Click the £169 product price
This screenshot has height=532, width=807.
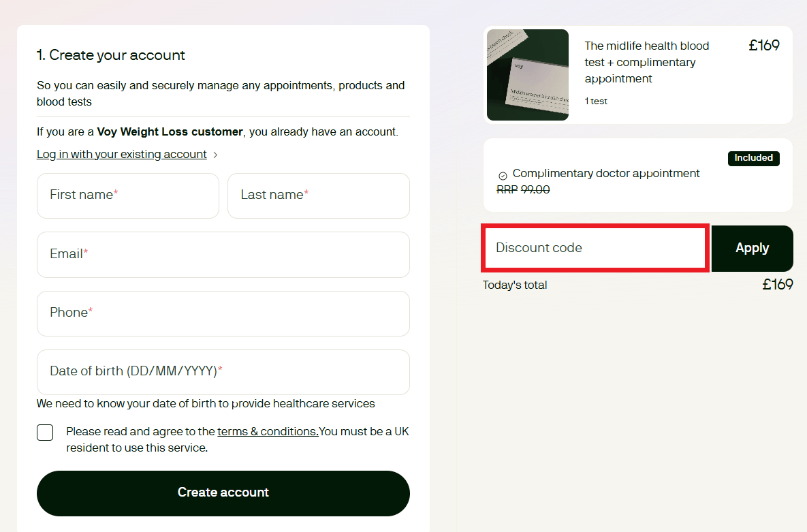[764, 46]
